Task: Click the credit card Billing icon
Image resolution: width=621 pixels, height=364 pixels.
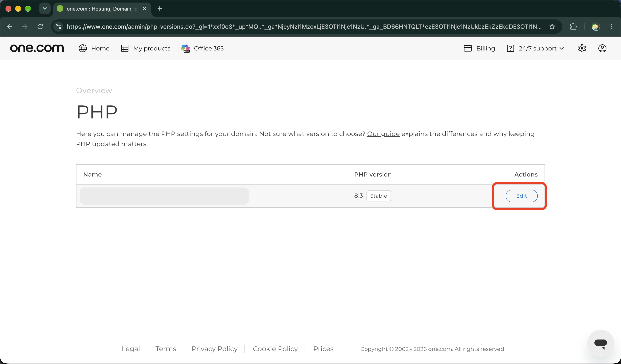Action: [x=468, y=48]
